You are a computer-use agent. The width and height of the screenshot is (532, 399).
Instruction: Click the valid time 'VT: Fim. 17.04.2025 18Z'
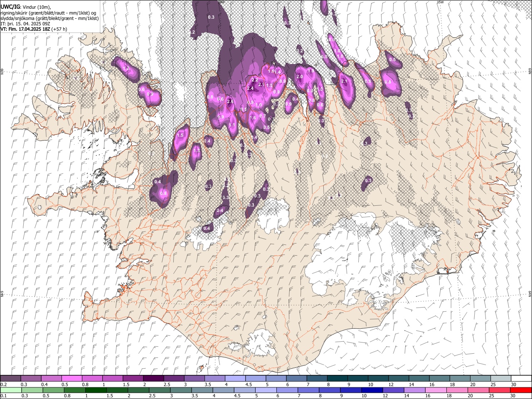tap(25, 29)
